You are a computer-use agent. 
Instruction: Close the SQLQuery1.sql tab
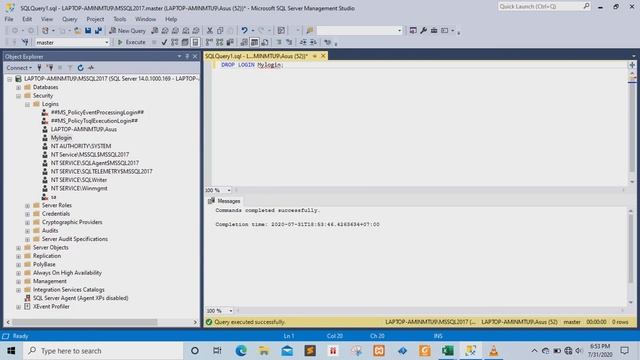tap(323, 56)
